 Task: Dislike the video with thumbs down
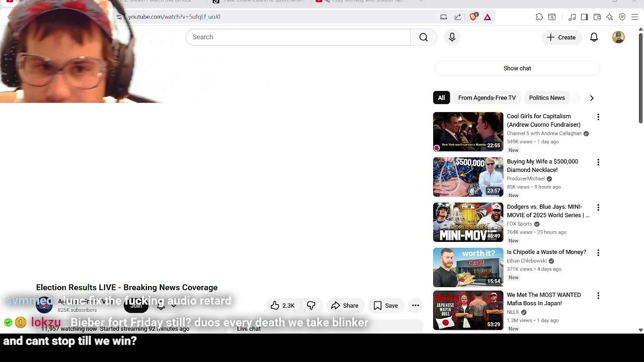(x=311, y=306)
